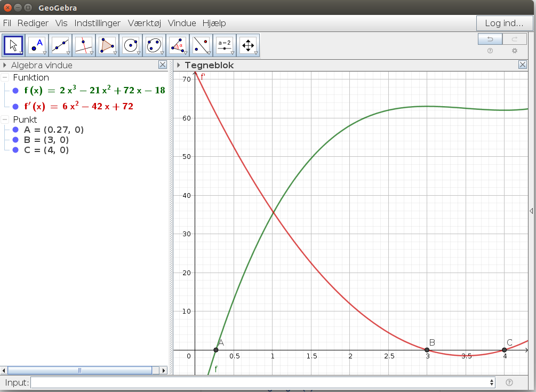Close the Tegneblok panel
The image size is (536, 392).
coord(522,65)
